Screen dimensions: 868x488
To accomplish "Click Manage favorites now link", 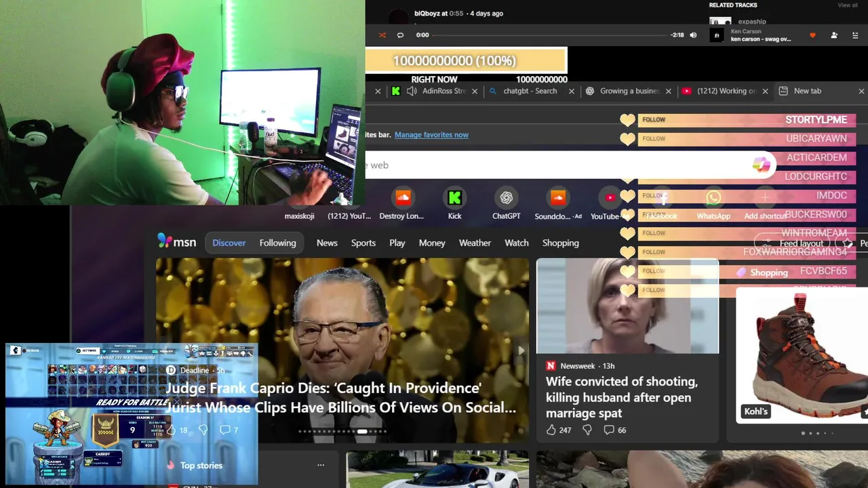I will pyautogui.click(x=431, y=135).
